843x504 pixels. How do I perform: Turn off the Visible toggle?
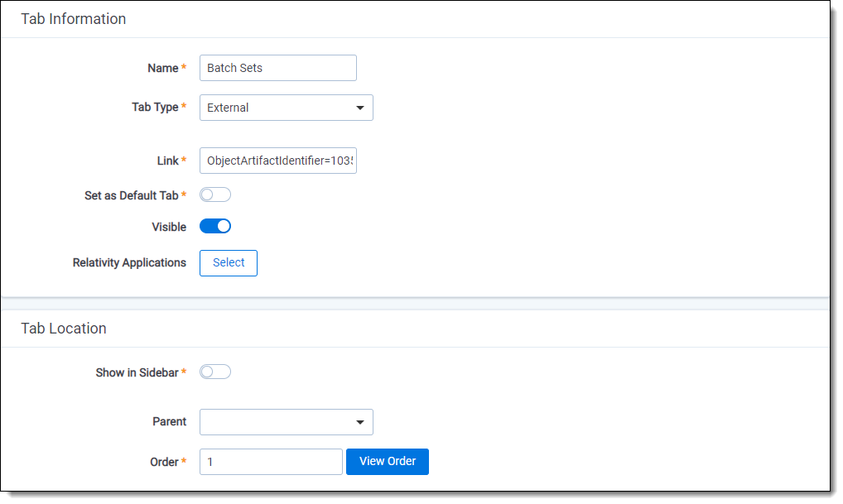(214, 227)
